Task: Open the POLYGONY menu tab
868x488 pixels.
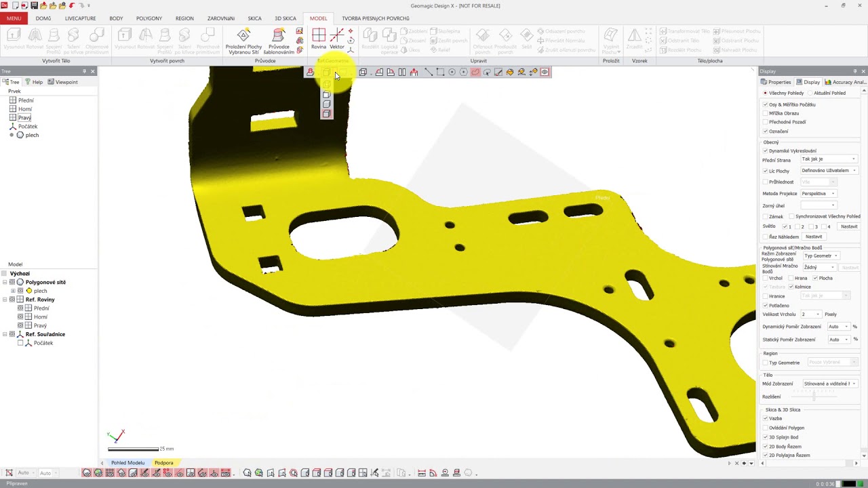Action: coord(149,18)
